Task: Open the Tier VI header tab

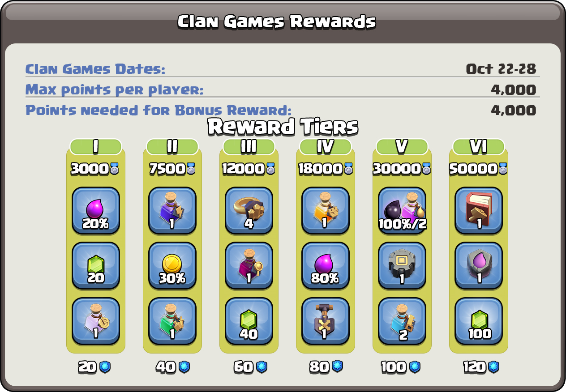Action: point(479,147)
